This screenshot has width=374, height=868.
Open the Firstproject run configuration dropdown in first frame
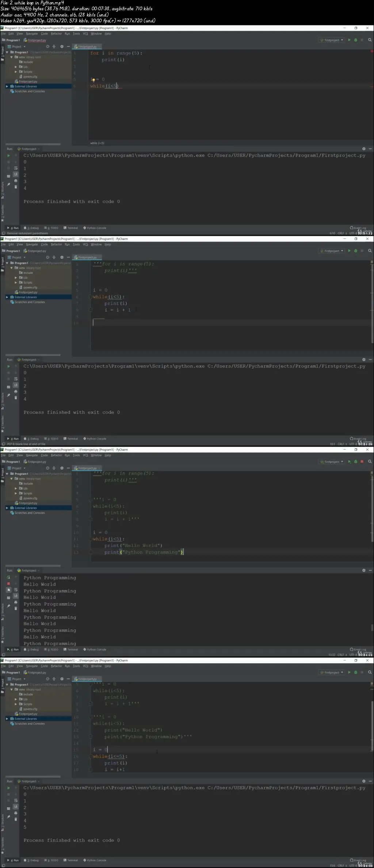pos(332,40)
